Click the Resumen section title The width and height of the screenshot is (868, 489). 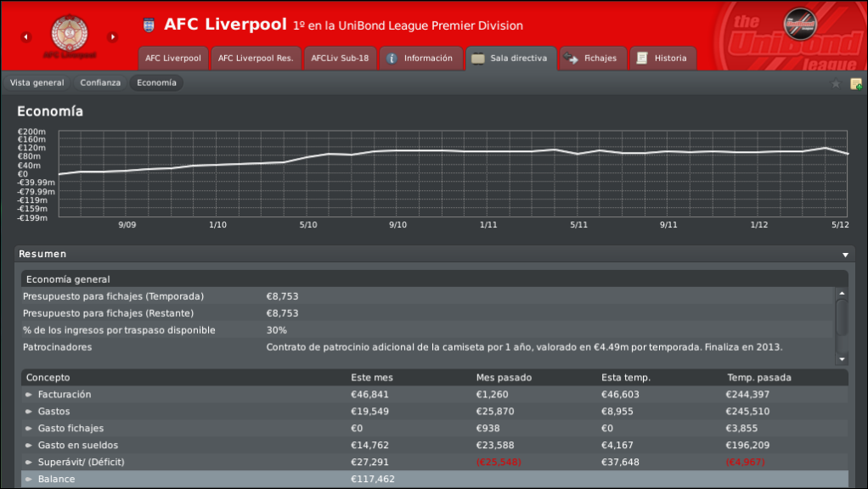42,255
